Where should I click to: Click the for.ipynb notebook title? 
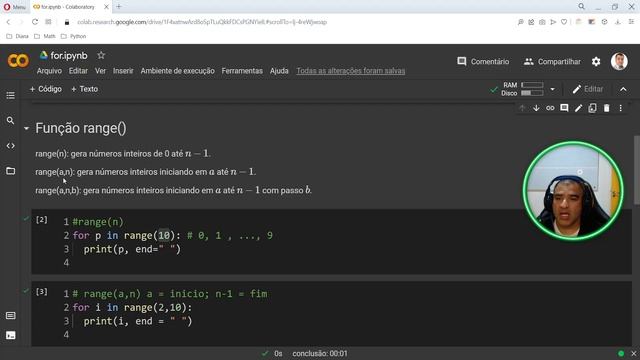click(x=69, y=56)
